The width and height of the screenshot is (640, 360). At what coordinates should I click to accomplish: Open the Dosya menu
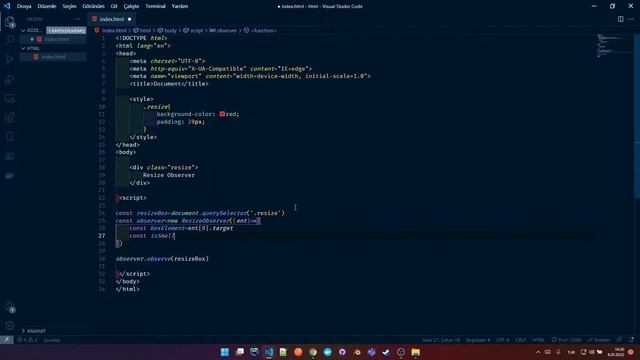point(24,6)
